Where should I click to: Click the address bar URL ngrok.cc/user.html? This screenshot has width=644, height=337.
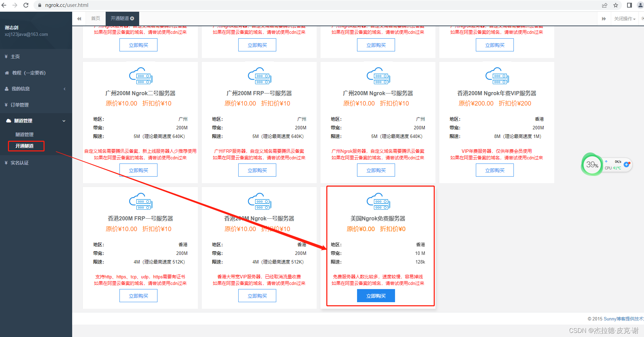click(67, 5)
